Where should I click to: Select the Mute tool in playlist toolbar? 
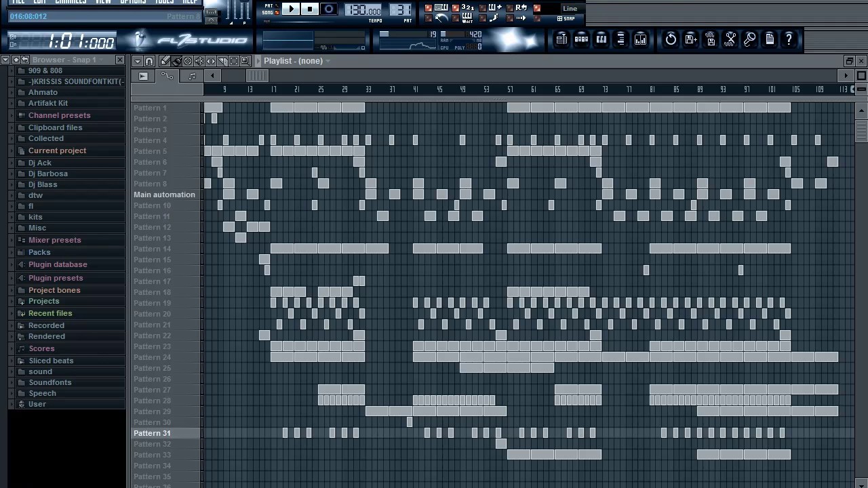pos(199,61)
